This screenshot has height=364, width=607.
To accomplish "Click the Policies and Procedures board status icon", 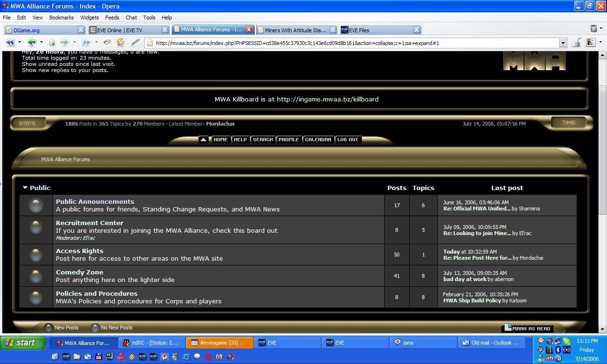I will tap(36, 297).
